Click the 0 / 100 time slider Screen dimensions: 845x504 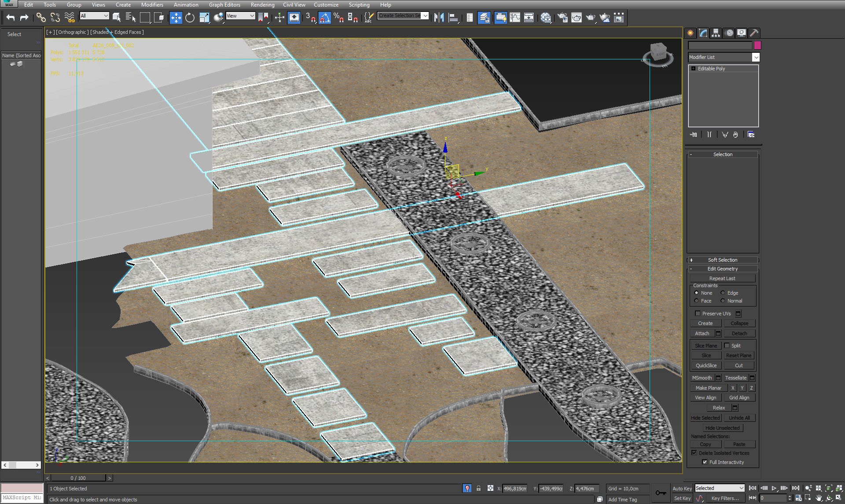(x=78, y=478)
